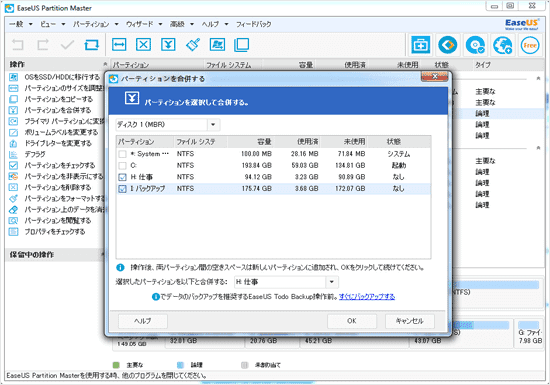Select OSをSSD/HDDに移行する in sidebar

[62, 77]
